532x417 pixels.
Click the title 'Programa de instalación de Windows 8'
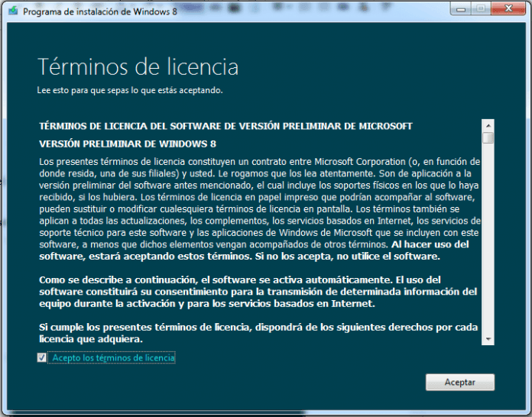tap(100, 11)
